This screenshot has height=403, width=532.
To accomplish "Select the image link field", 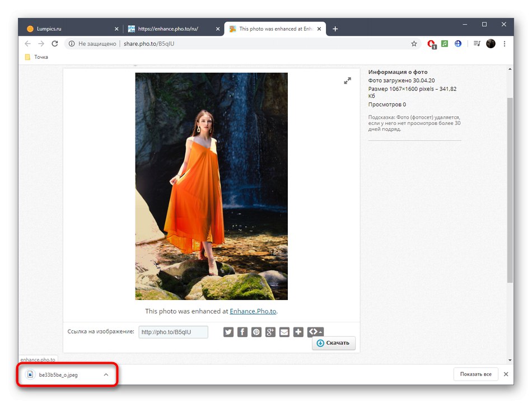I will (174, 332).
